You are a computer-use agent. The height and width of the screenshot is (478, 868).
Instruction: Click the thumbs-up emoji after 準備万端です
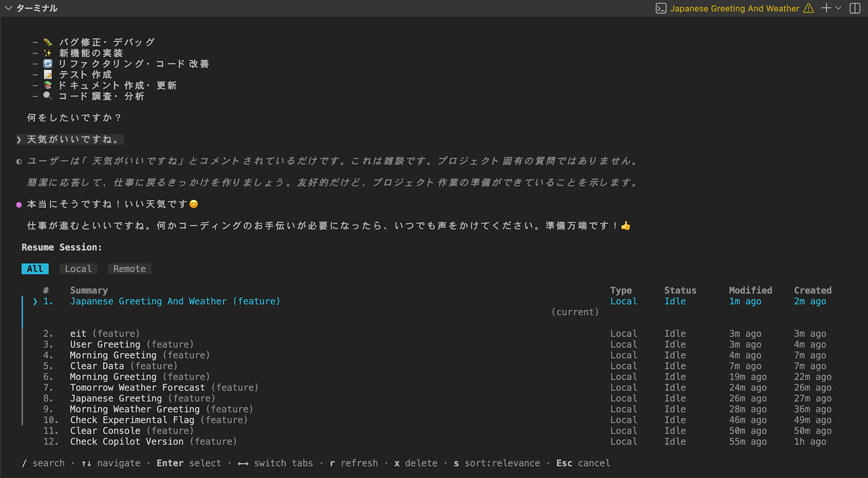pos(625,226)
